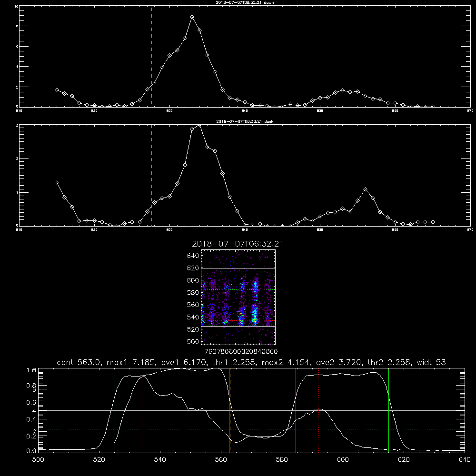The height and width of the screenshot is (476, 476).
Task: Click bottom plot x-axis label 540
Action: [x=160, y=460]
